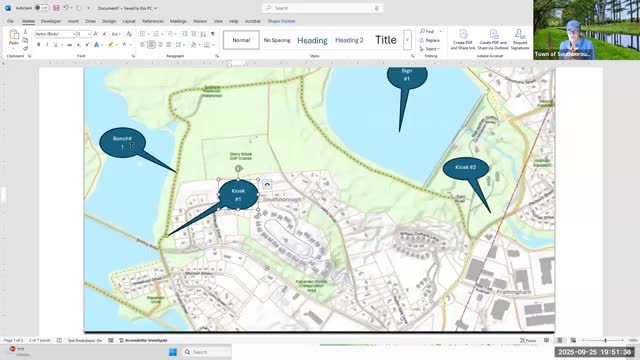This screenshot has height=360, width=640.
Task: Decrease paragraph indent
Action: point(185,34)
